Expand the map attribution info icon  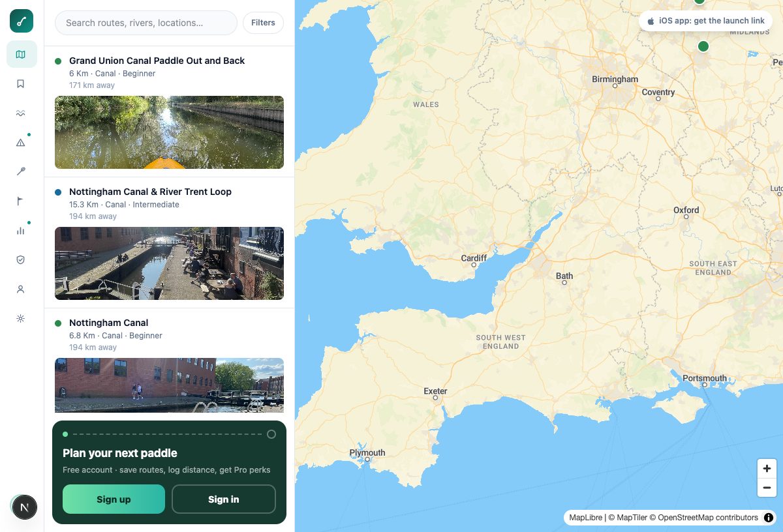pos(769,518)
